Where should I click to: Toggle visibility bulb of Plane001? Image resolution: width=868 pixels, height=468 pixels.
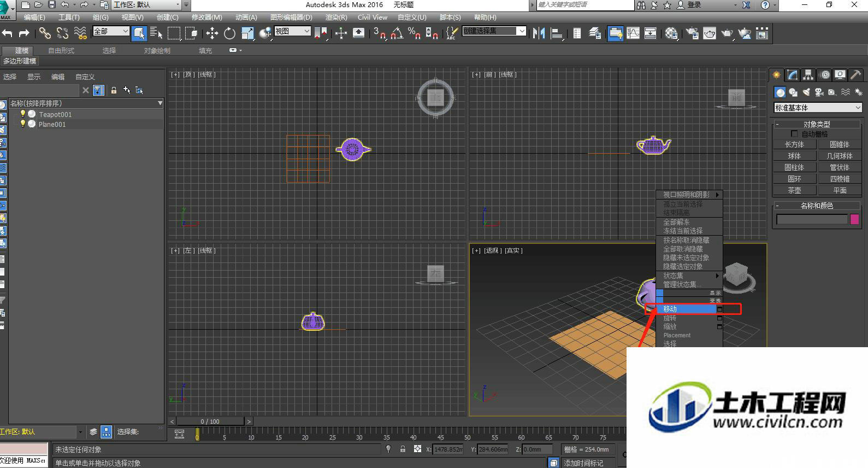tap(23, 124)
